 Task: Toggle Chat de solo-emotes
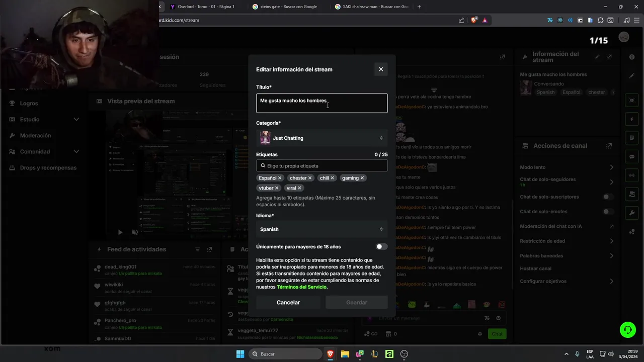pos(608,212)
